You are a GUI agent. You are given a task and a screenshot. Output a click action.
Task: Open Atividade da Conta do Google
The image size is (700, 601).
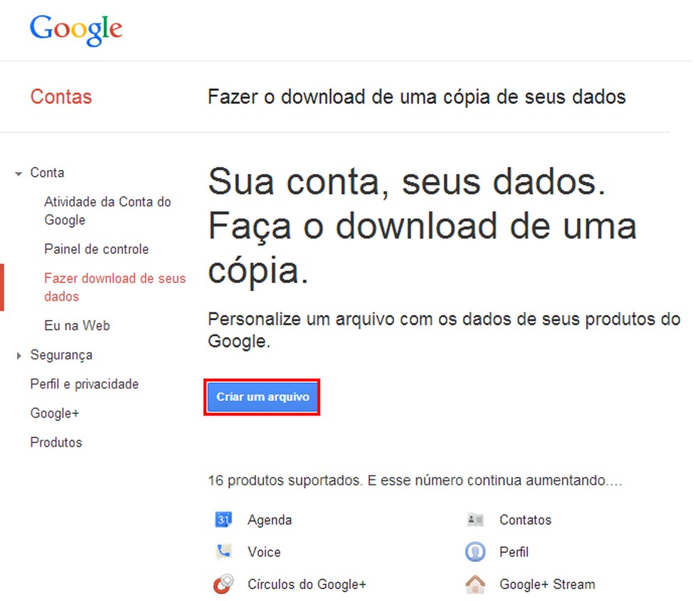(x=107, y=211)
